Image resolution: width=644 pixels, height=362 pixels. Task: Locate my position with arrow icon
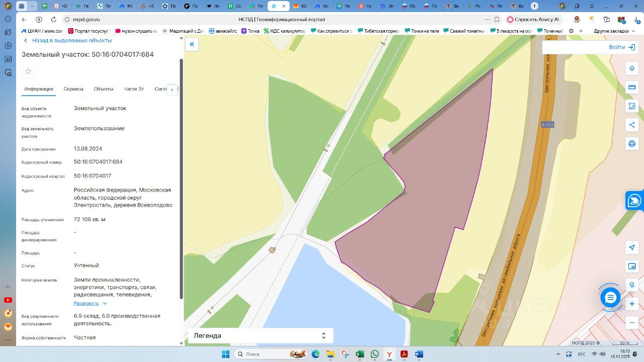click(x=632, y=247)
